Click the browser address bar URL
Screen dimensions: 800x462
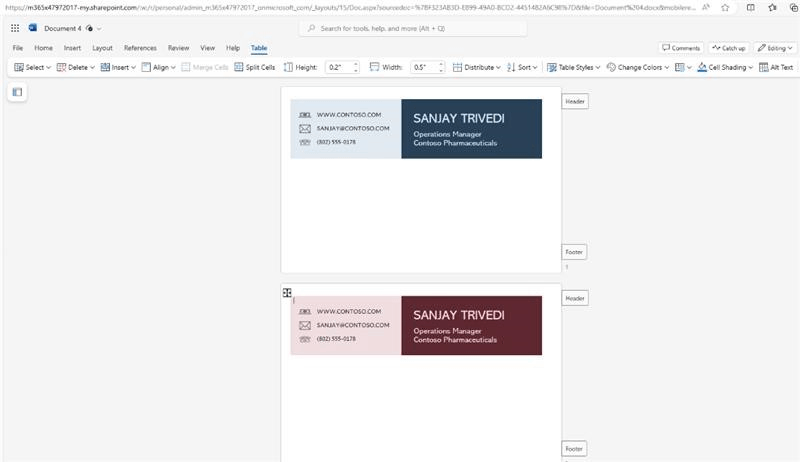pyautogui.click(x=350, y=8)
